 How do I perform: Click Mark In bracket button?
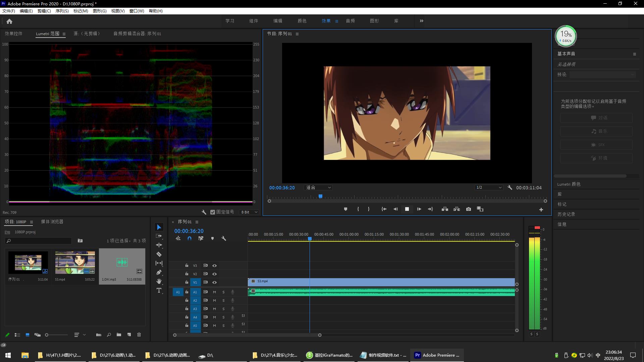(358, 209)
